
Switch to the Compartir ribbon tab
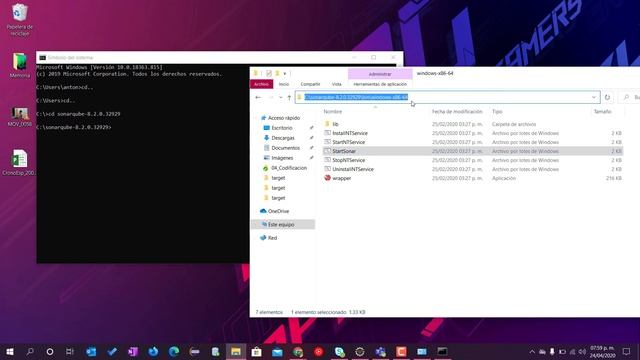pos(310,84)
